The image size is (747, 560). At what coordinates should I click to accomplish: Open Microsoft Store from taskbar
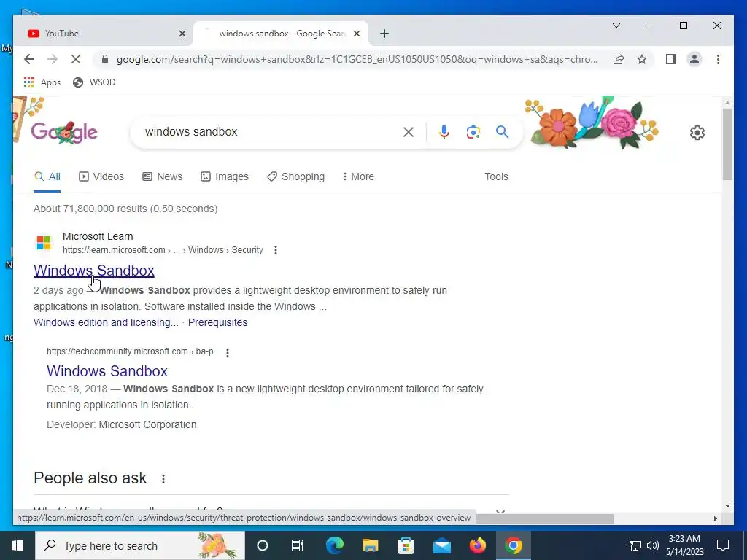406,545
